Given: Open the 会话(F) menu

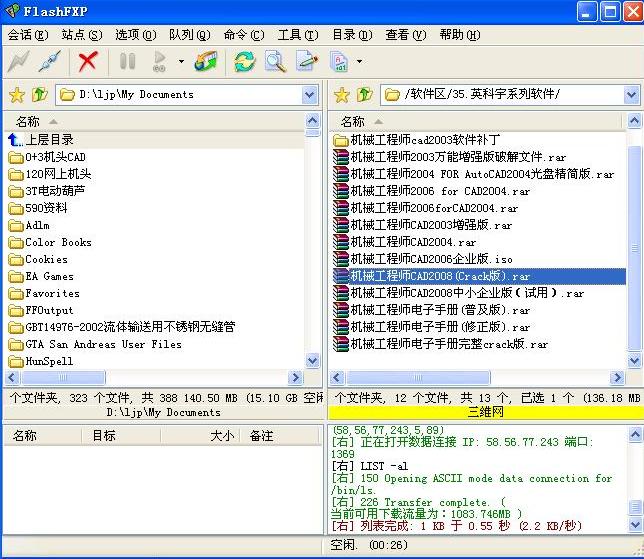Looking at the screenshot, I should coord(28,35).
